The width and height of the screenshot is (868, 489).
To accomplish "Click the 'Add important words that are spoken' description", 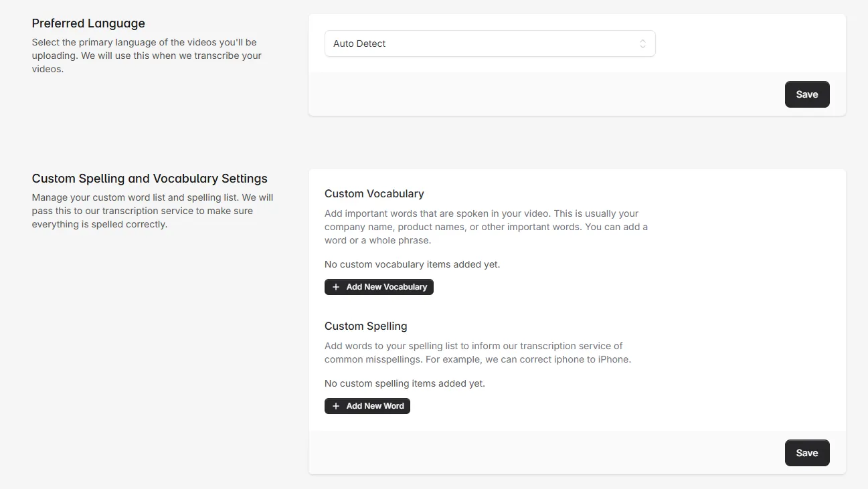I will (486, 227).
